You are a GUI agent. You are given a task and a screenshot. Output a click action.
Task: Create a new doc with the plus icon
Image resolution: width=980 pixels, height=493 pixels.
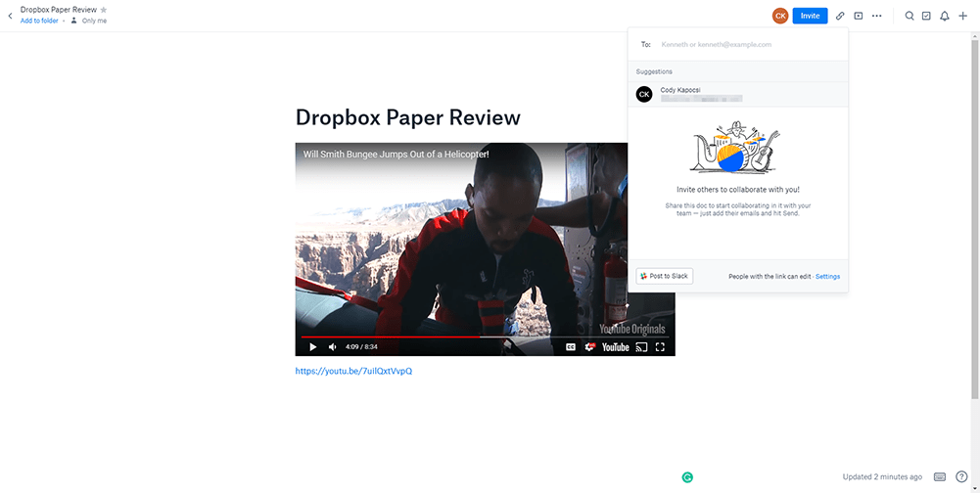[x=962, y=16]
